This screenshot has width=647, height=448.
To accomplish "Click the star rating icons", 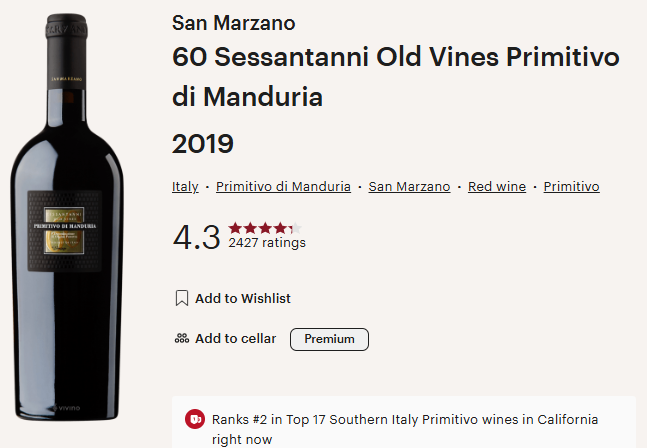I will click(265, 228).
